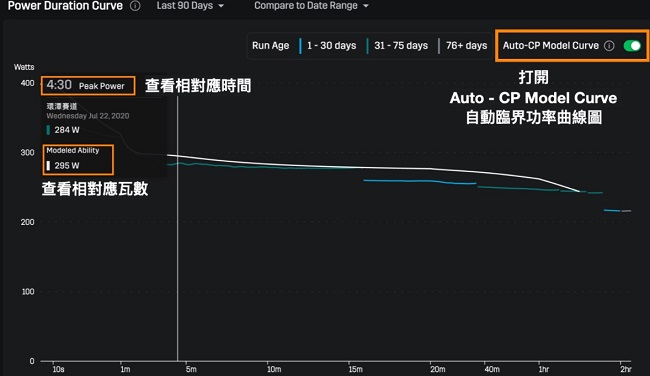The width and height of the screenshot is (650, 376).
Task: Click the blue 1 - 30 days color marker
Action: [300, 46]
